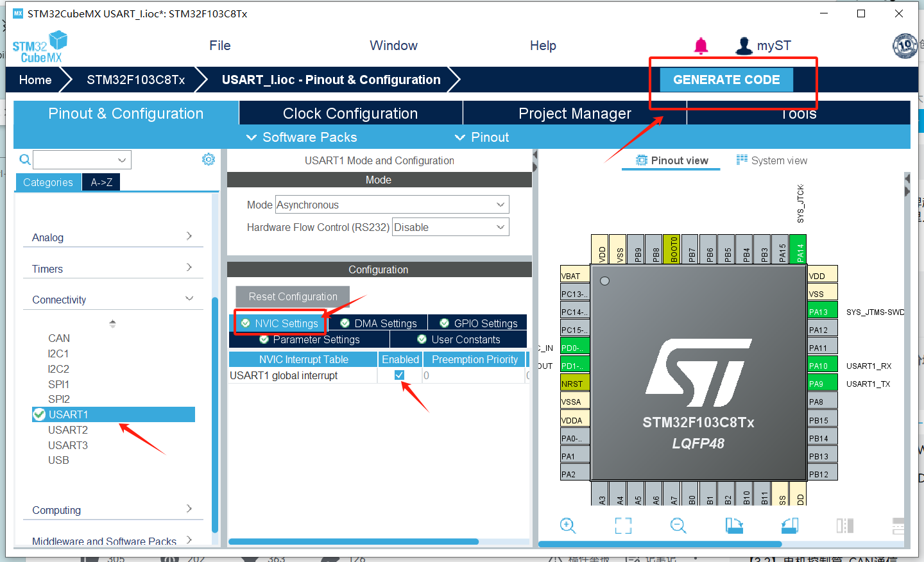924x562 pixels.
Task: Open Hardware Flow Control dropdown
Action: pos(450,227)
